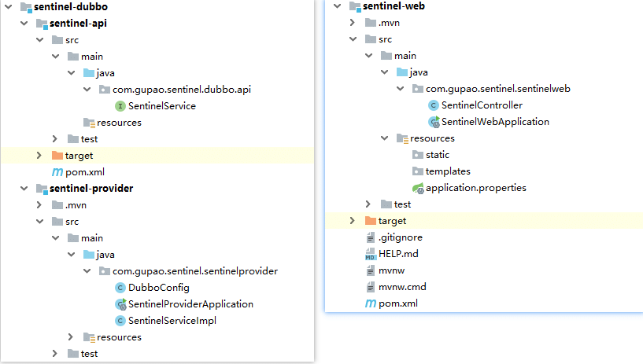The width and height of the screenshot is (643, 364).
Task: Collapse the sentinel-web resources folder
Action: [x=384, y=138]
